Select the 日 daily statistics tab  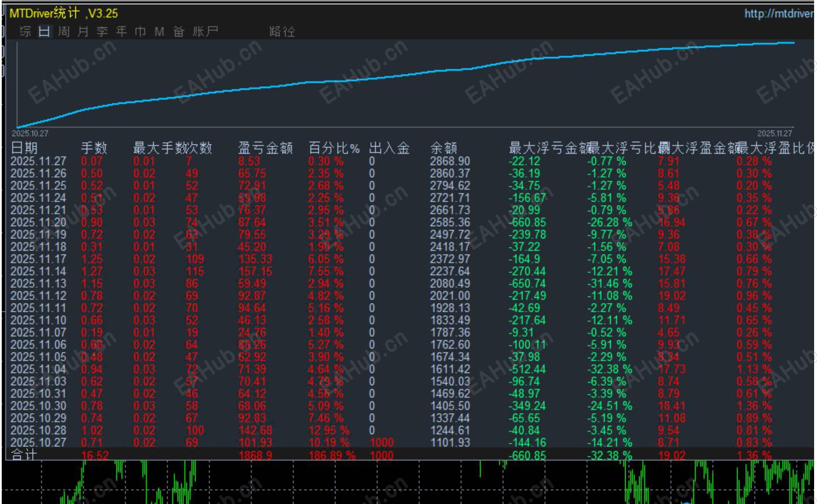[x=44, y=31]
